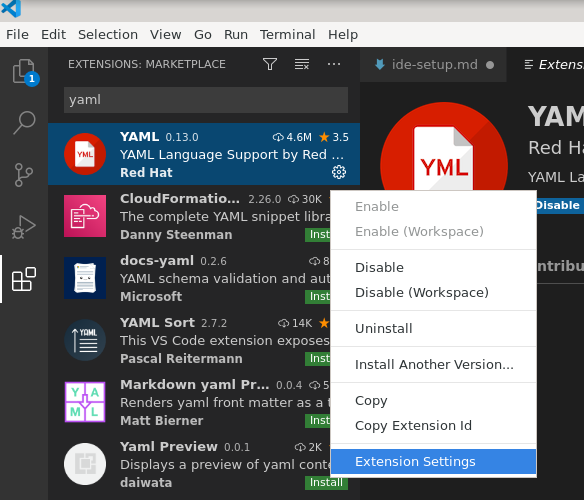This screenshot has height=500, width=584.
Task: Click the Filter Extensions funnel icon
Action: [270, 64]
